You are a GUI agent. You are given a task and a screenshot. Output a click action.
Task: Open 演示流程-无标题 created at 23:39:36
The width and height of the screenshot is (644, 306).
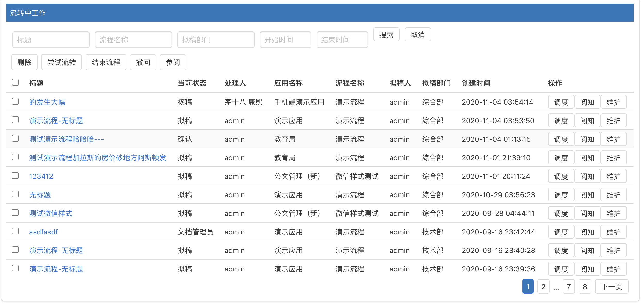coord(56,269)
